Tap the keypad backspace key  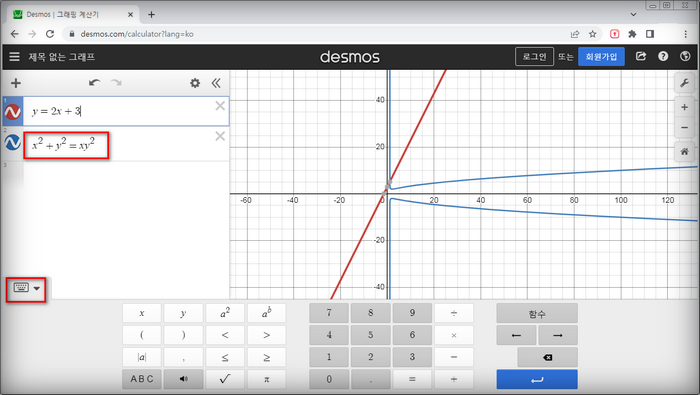pos(547,357)
